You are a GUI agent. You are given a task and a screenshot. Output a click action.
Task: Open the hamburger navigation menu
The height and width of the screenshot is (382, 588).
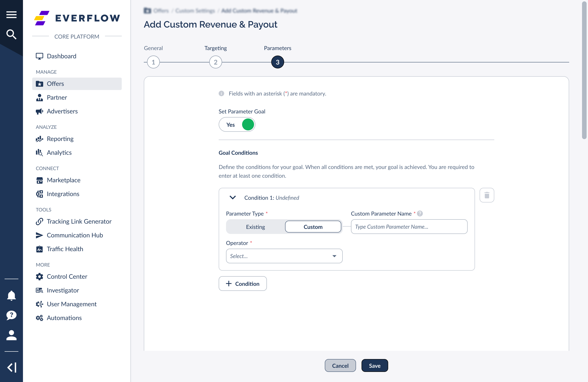tap(11, 14)
